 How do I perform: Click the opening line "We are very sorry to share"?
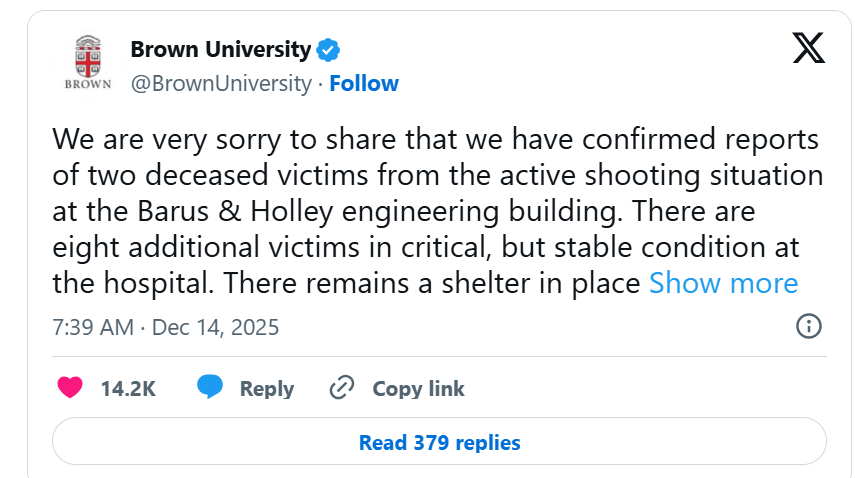pos(230,139)
